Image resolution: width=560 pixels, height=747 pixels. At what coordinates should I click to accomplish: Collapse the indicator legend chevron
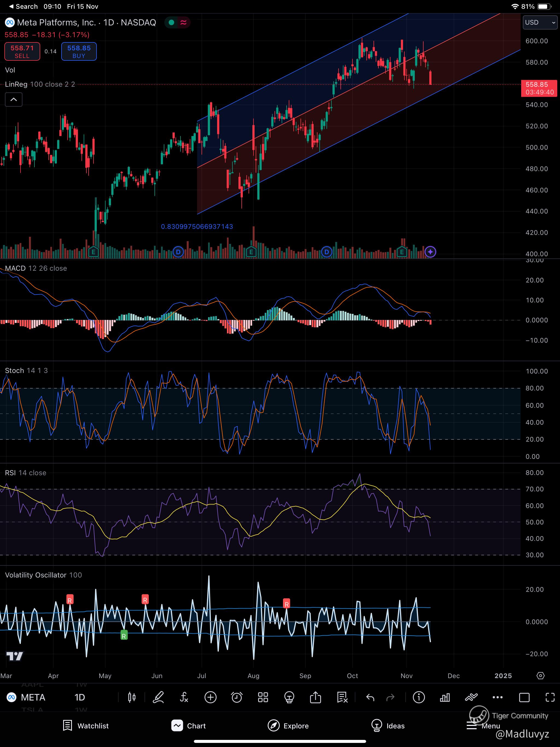(x=13, y=100)
